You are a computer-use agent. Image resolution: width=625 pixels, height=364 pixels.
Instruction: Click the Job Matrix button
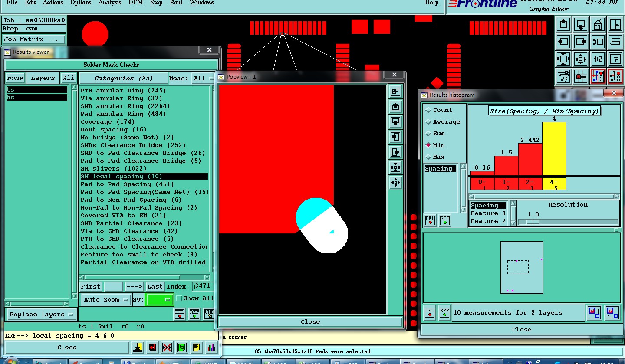[x=33, y=39]
